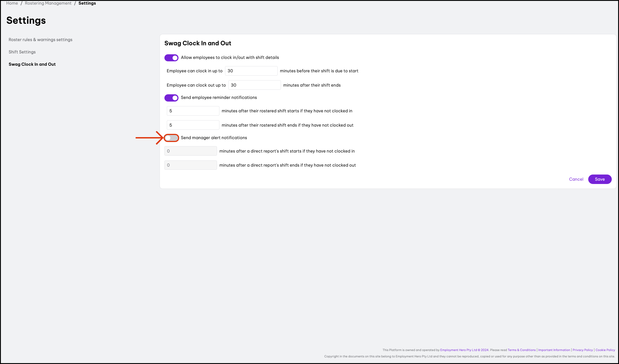Select Shift Settings in sidebar
The height and width of the screenshot is (364, 619).
coord(22,52)
